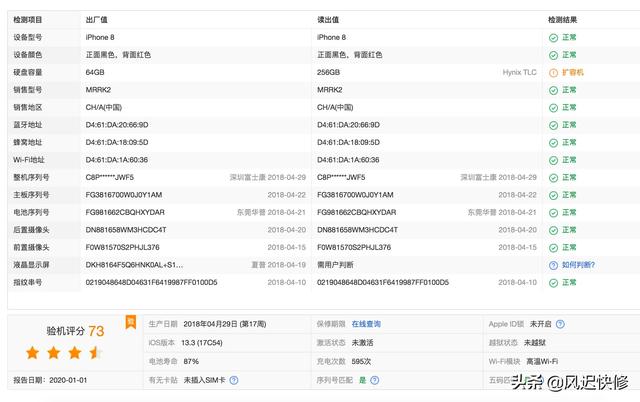Click the 硬盘容量 row label

click(x=28, y=72)
